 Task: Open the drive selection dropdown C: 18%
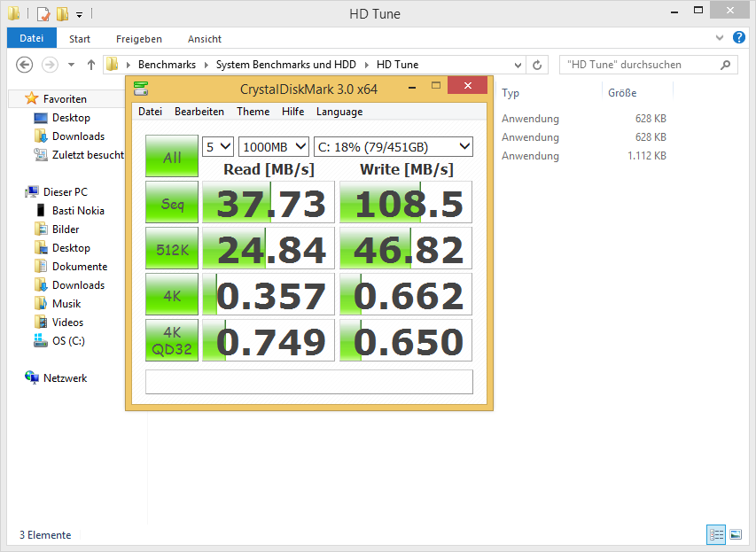394,146
